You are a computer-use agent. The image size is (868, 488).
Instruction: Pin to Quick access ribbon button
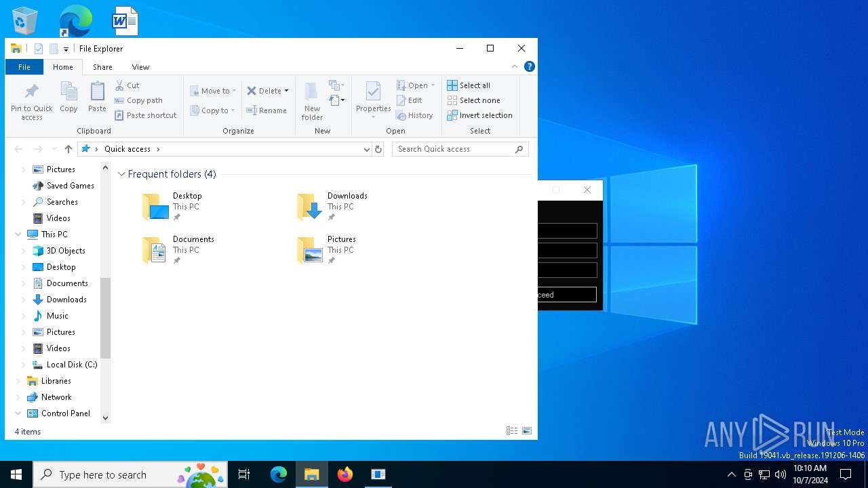(32, 102)
